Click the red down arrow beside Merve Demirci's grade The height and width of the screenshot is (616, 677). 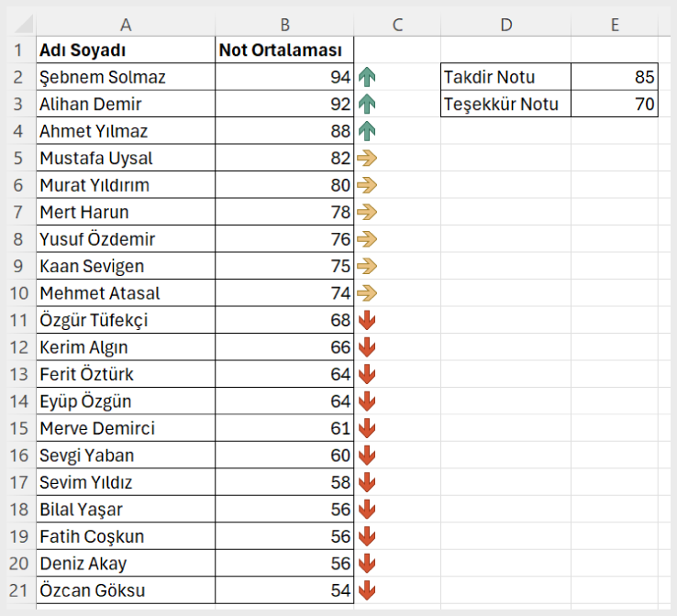click(x=367, y=428)
